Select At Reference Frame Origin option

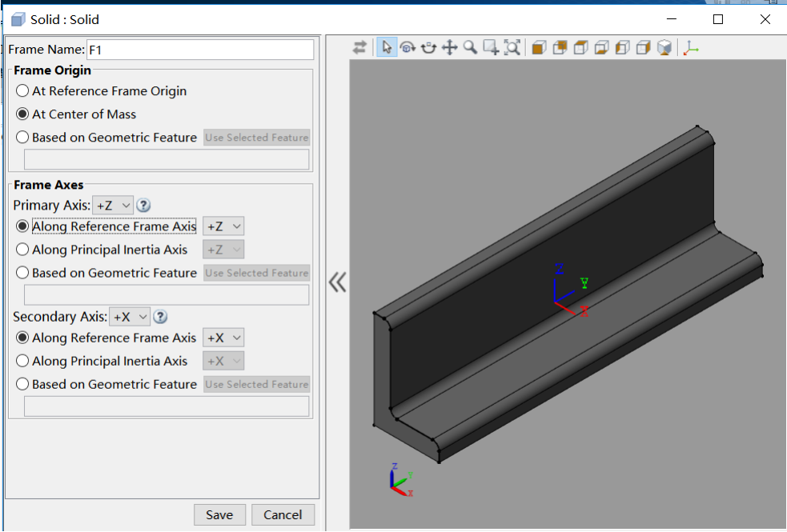pos(22,90)
